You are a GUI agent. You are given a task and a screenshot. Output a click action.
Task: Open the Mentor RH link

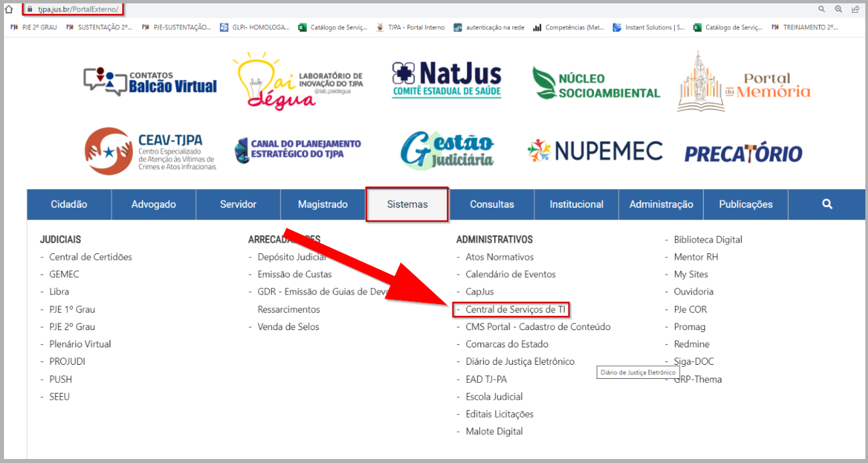[x=696, y=257]
